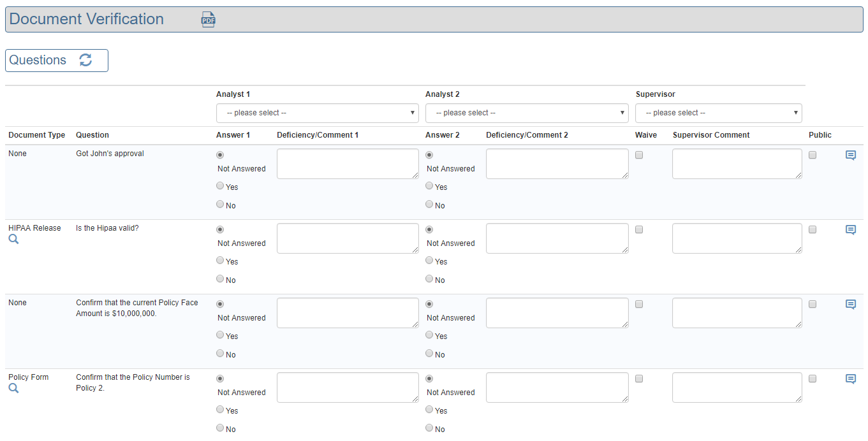
Task: Check Waive for Got John's approval
Action: pos(639,155)
